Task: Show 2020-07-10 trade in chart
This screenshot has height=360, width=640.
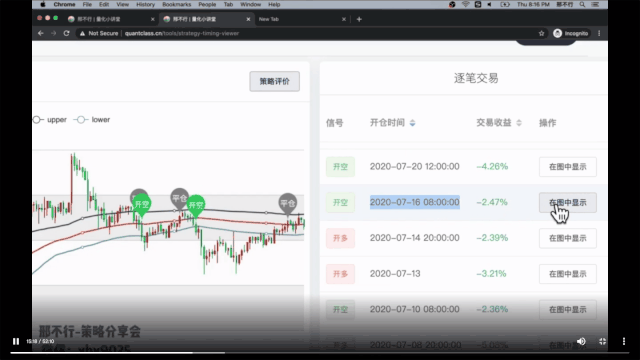Action: (x=568, y=310)
